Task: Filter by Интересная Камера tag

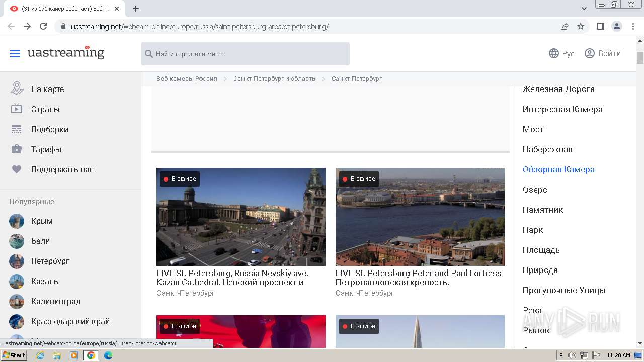Action: coord(562,109)
